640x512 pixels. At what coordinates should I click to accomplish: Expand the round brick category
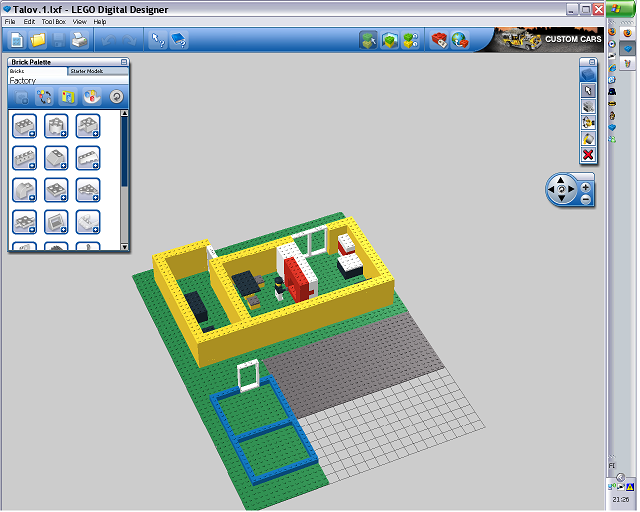pos(56,126)
